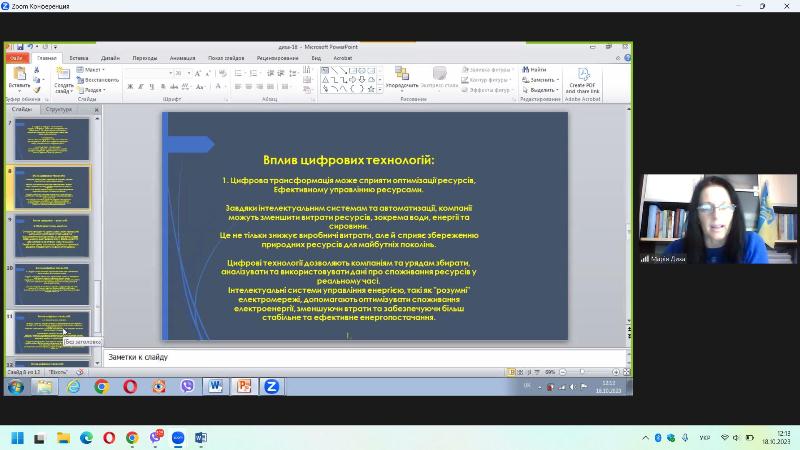Switch to Structure (Структура) pane tab
Screen dimensions: 800x450
coord(58,109)
